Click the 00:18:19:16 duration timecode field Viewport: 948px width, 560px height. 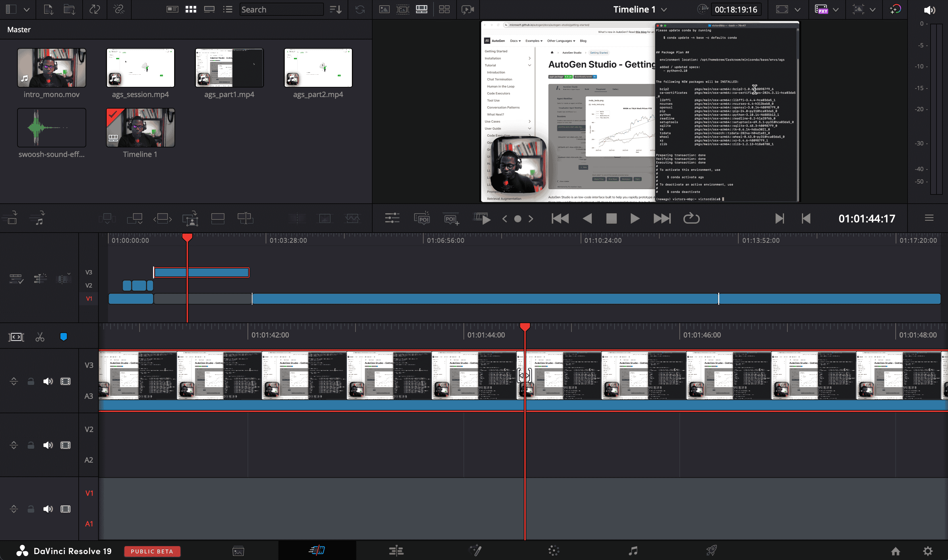pos(736,10)
